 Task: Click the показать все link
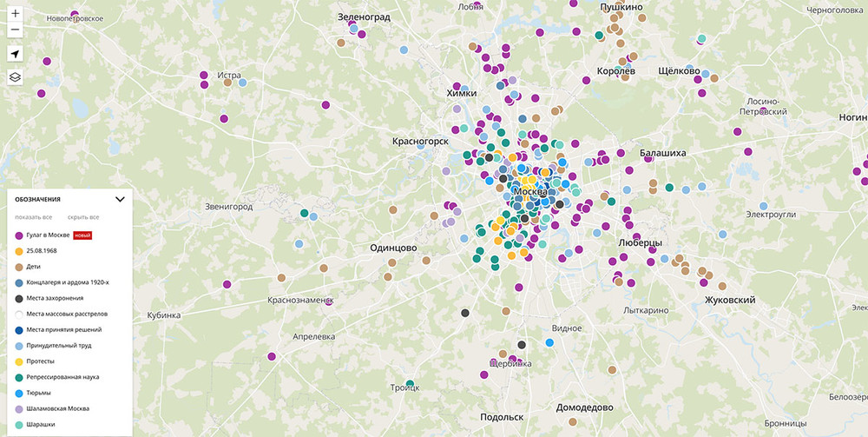tap(34, 217)
